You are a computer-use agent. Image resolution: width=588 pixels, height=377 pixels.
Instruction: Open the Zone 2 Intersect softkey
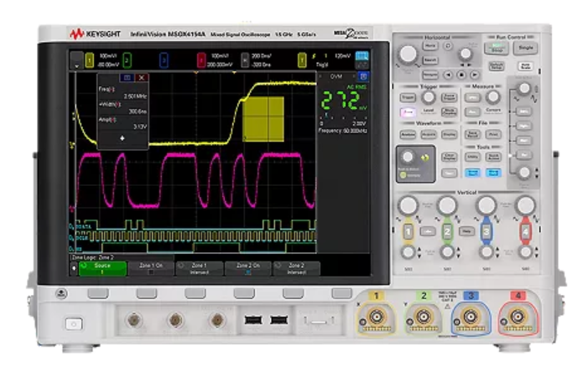coord(296,268)
